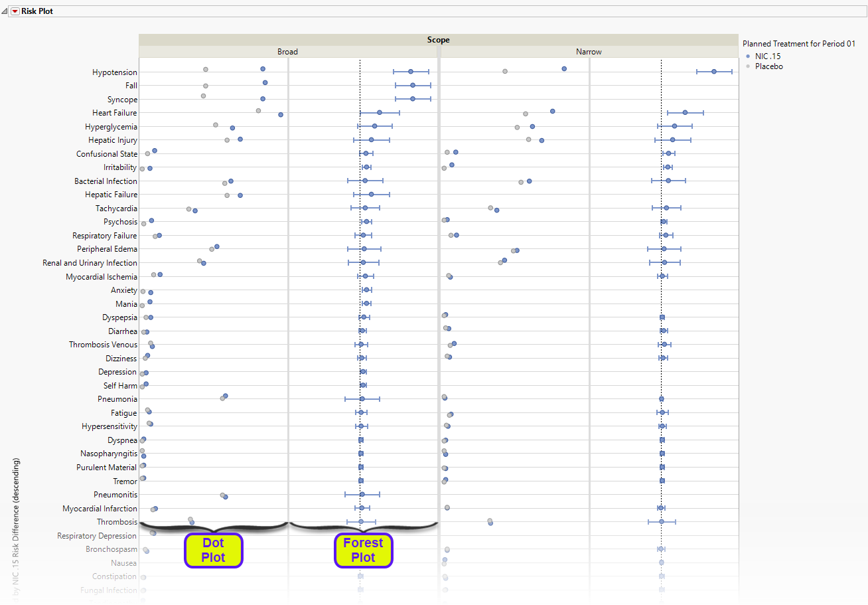Open the Risk Plot red triangle menu
The height and width of the screenshot is (605, 868).
click(x=15, y=11)
